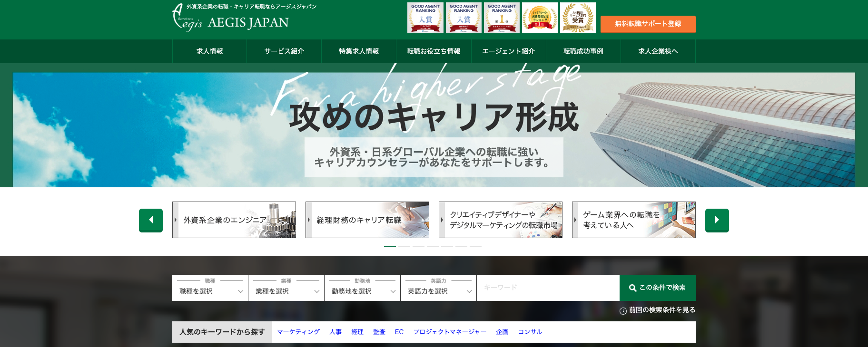
Task: Click the clock icon by previous search conditions
Action: (x=623, y=311)
